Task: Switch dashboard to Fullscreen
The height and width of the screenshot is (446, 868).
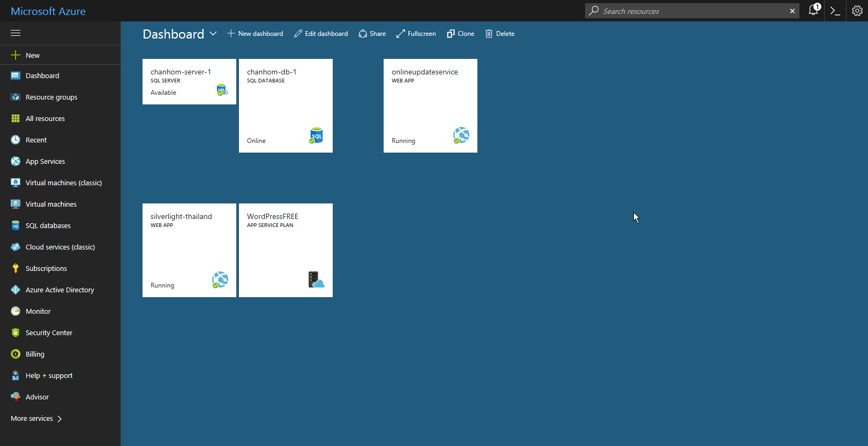Action: coord(416,34)
